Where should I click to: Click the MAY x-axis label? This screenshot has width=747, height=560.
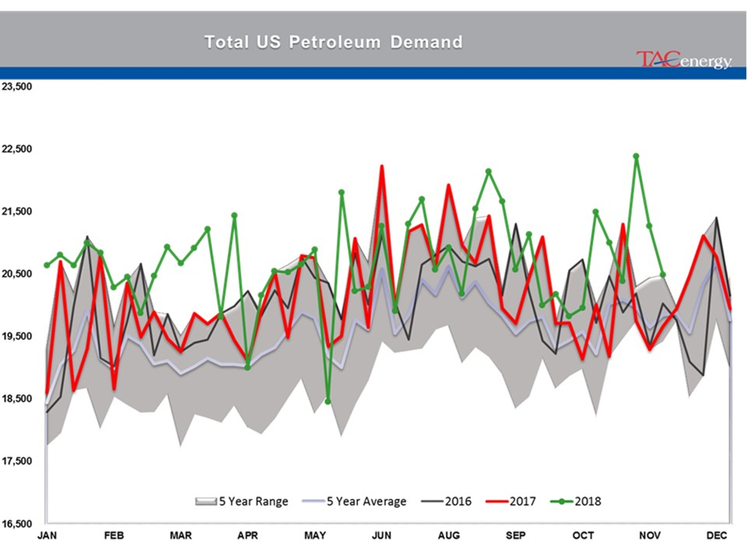coord(315,536)
